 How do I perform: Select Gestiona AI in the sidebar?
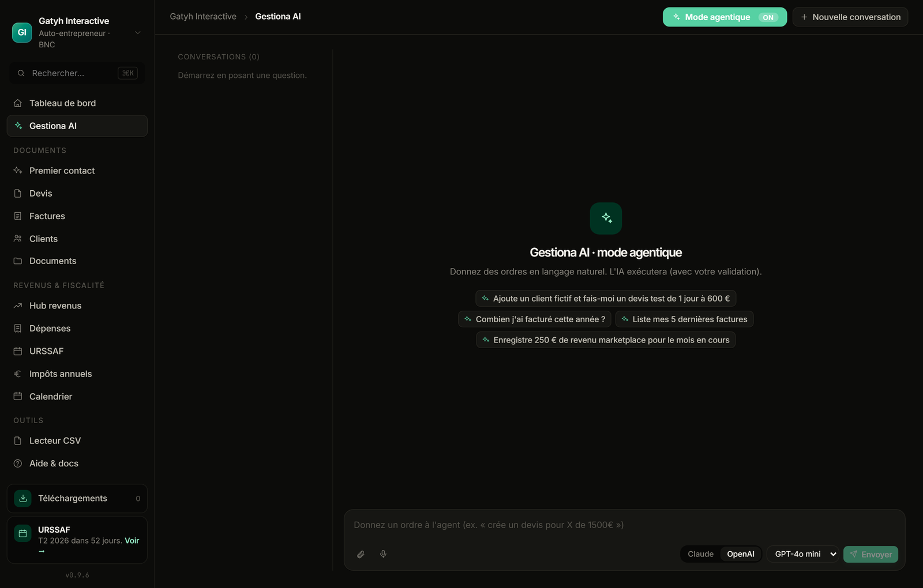[77, 126]
